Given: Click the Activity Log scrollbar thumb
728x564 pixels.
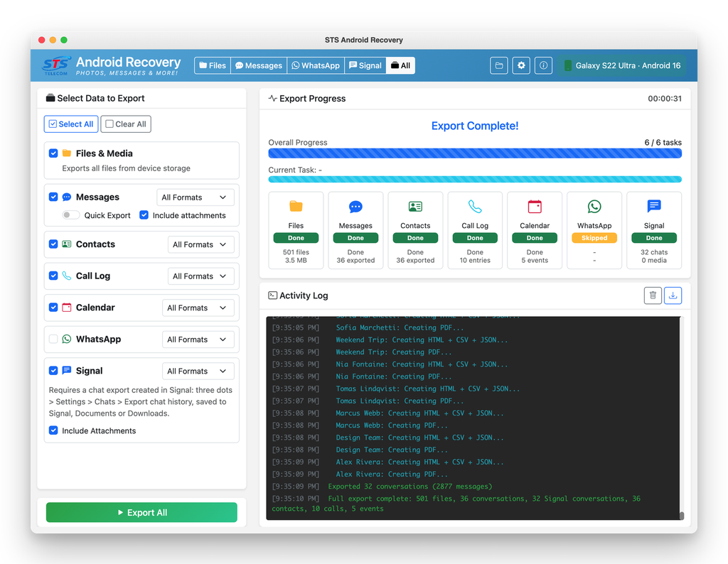Looking at the screenshot, I should (x=682, y=515).
